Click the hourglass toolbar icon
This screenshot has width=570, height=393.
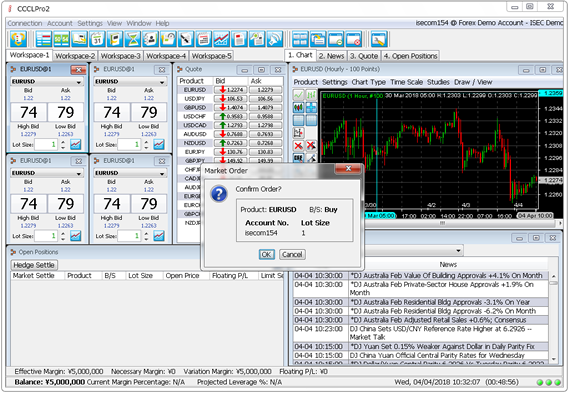(x=133, y=39)
